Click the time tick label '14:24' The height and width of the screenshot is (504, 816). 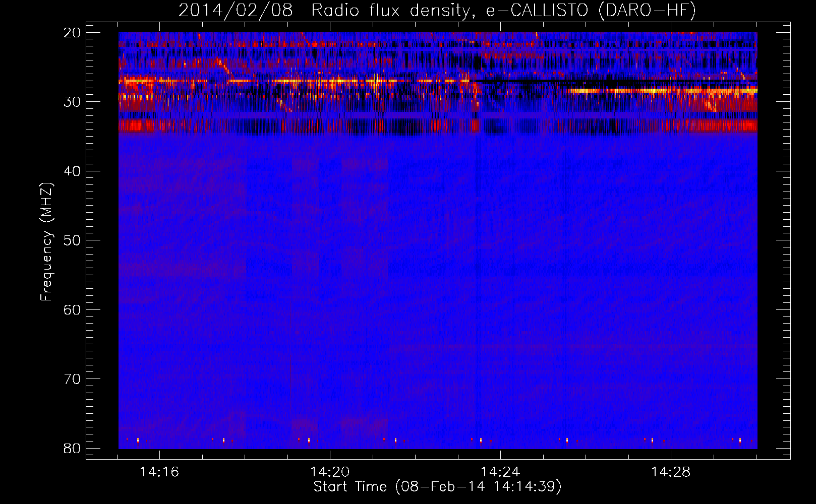coord(500,472)
